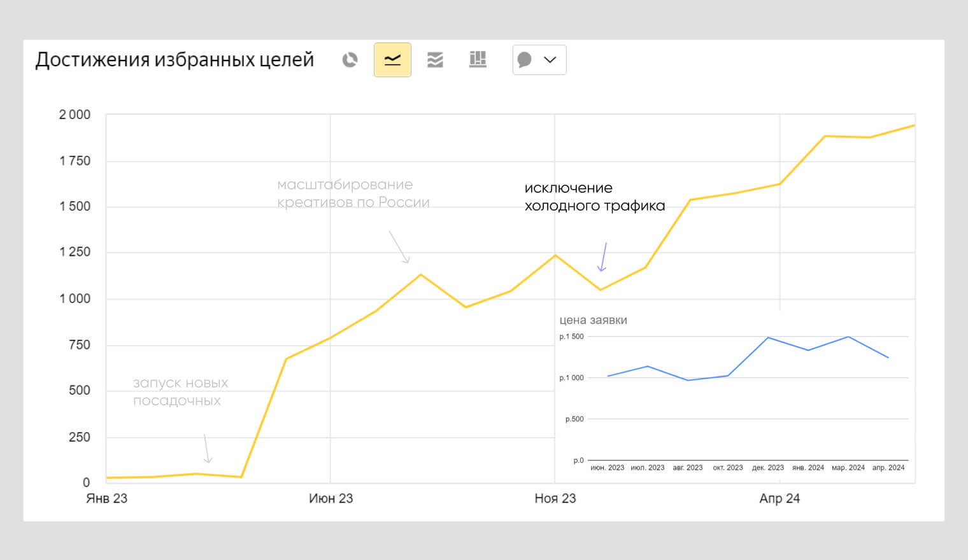Select annotation исключение холодного трафика
Viewport: 968px width, 560px height.
point(594,197)
